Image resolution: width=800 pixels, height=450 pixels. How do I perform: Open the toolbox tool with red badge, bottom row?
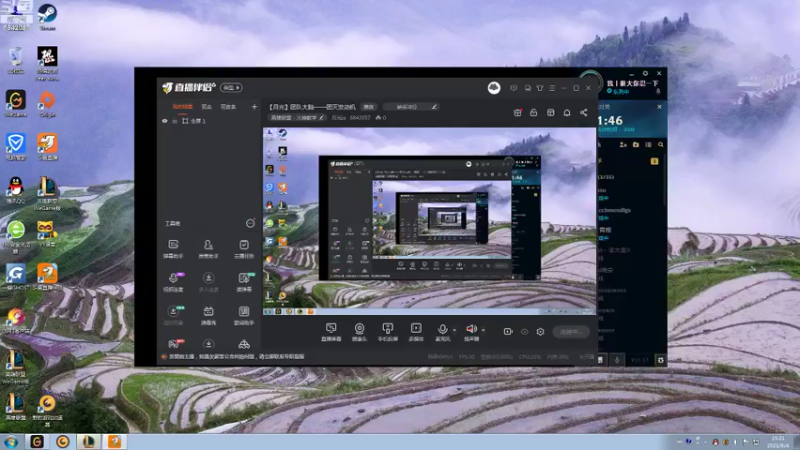173,344
